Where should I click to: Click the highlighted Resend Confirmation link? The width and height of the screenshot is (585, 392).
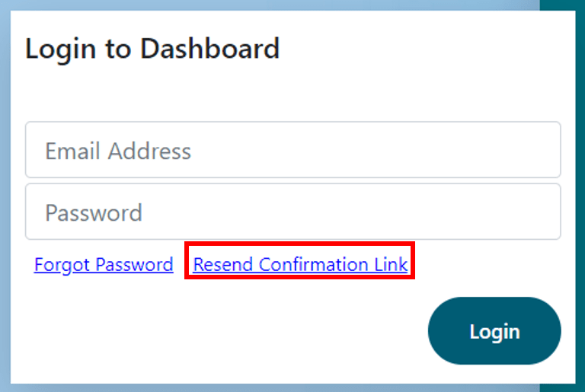tap(300, 265)
